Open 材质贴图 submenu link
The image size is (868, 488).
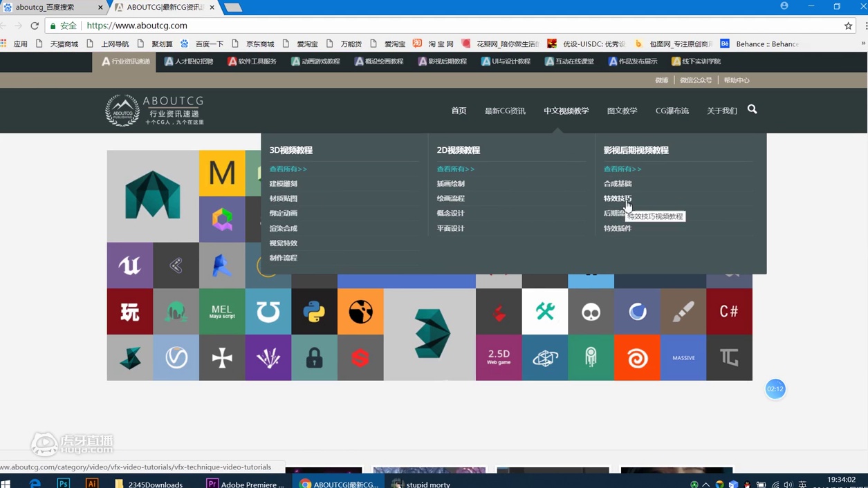283,198
